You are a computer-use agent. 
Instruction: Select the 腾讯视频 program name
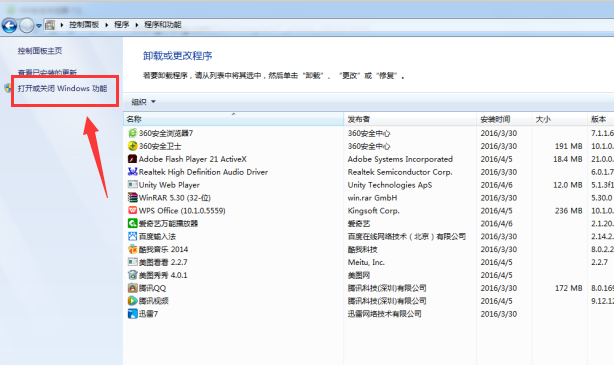[154, 301]
